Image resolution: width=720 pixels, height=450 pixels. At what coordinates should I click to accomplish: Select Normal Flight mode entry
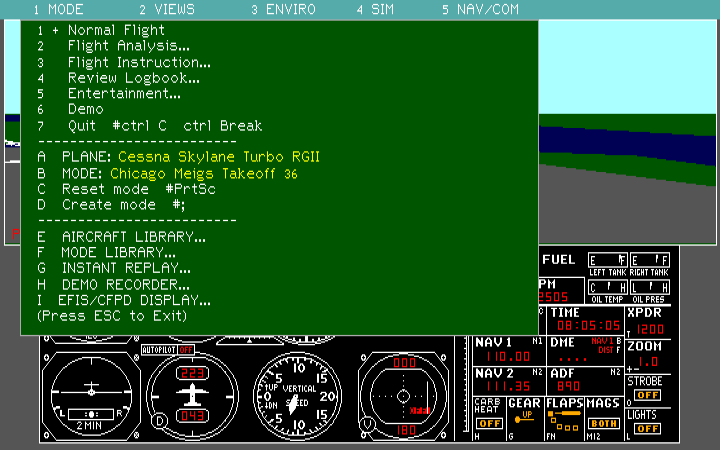(101, 30)
